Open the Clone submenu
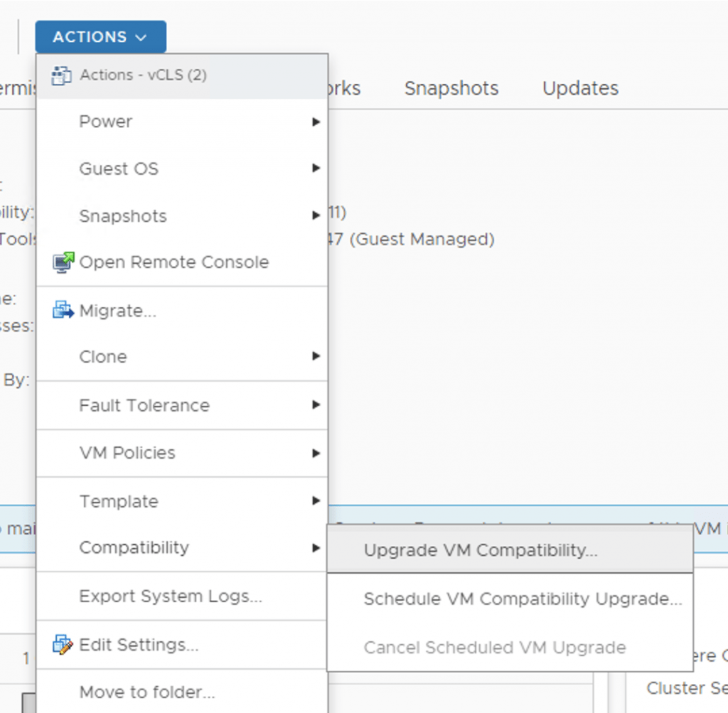 103,357
